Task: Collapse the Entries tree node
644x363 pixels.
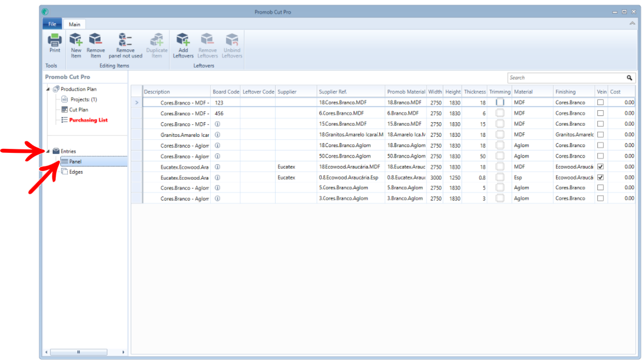Action: pyautogui.click(x=48, y=151)
